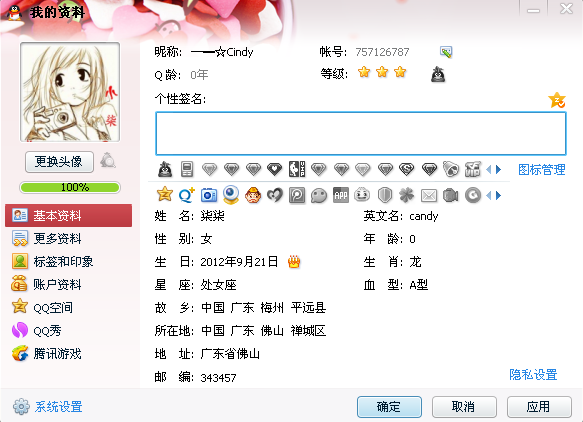Image resolution: width=583 pixels, height=422 pixels.
Task: Click the gray chat bubble face icon
Action: pos(319,195)
